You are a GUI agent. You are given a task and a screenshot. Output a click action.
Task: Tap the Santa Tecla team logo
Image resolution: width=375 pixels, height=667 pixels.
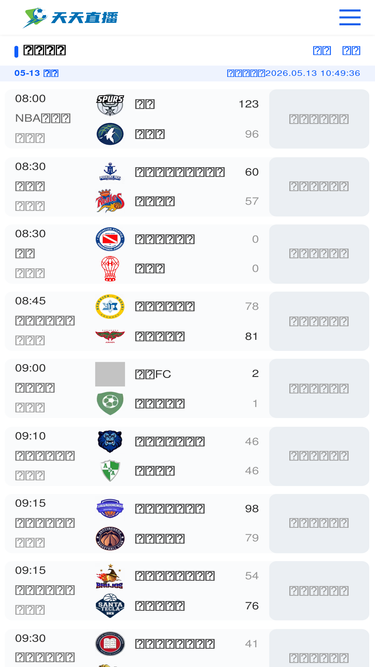110,606
